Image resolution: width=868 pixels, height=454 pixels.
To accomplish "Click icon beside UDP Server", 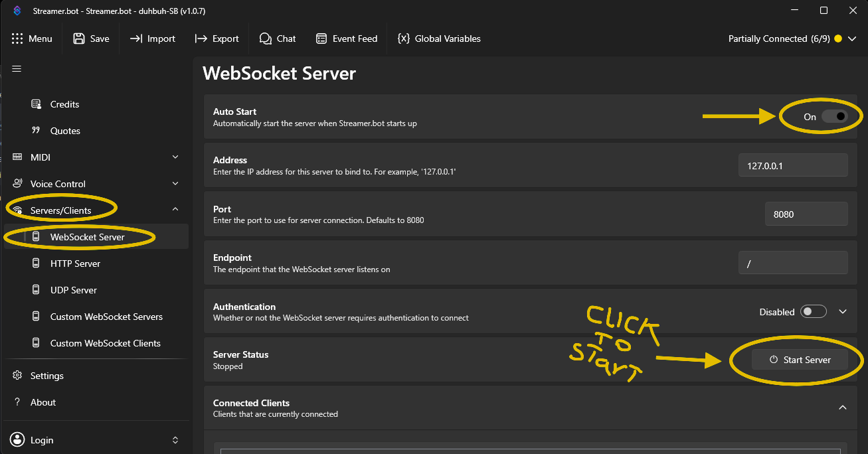I will (36, 290).
